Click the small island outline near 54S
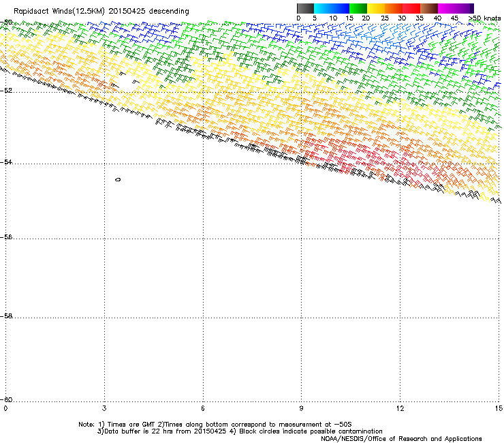Image resolution: width=504 pixels, height=443 pixels. pyautogui.click(x=118, y=179)
